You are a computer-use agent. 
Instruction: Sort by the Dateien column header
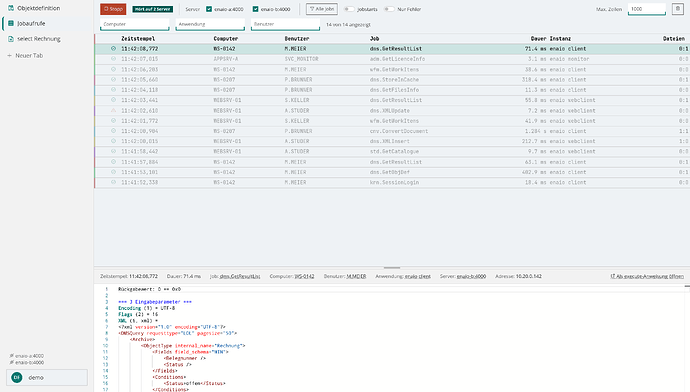[x=674, y=39]
